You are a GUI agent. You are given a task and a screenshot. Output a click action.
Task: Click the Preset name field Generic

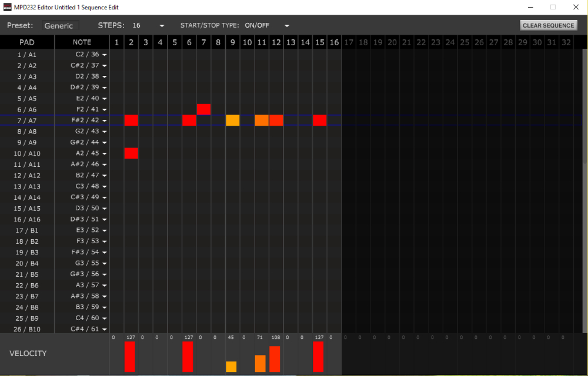pos(61,25)
